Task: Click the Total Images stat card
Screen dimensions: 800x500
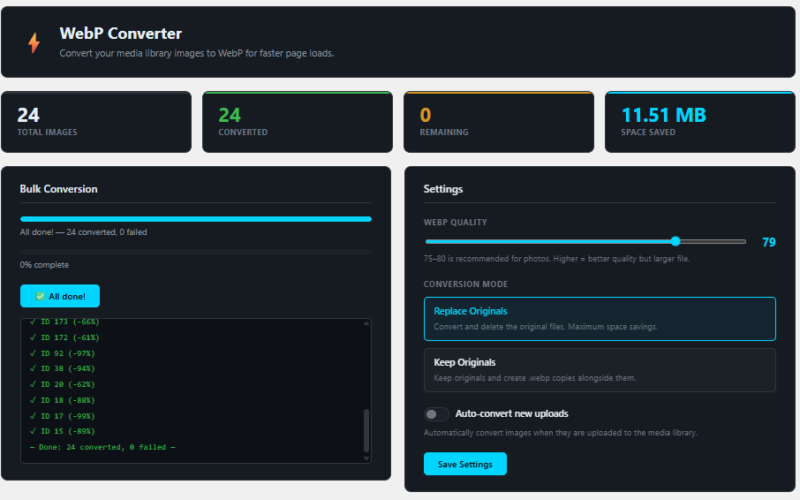Action: pyautogui.click(x=96, y=122)
